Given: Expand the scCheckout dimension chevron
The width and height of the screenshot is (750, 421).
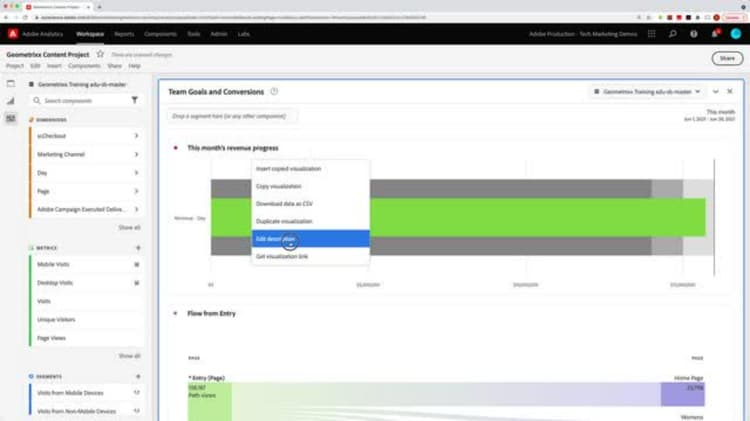Looking at the screenshot, I should [x=136, y=136].
